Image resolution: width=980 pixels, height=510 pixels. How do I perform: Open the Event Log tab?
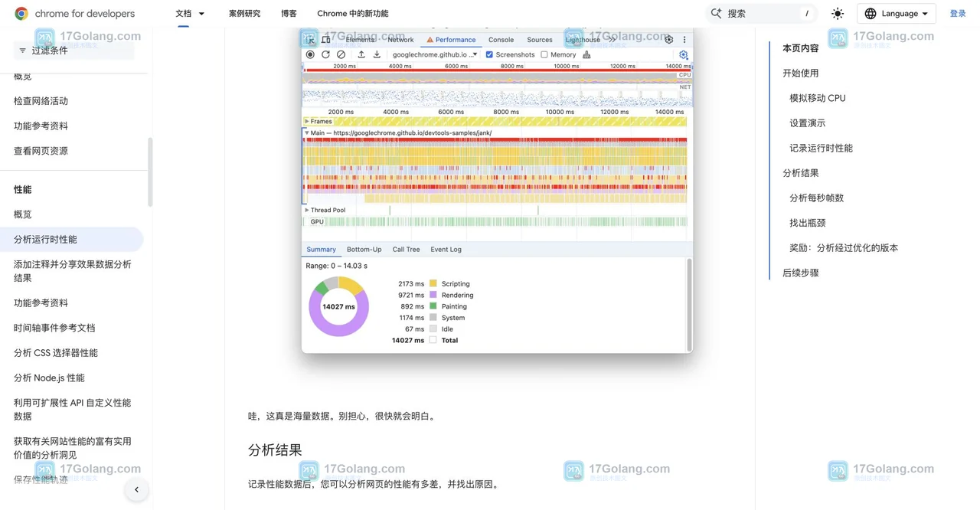(x=446, y=249)
